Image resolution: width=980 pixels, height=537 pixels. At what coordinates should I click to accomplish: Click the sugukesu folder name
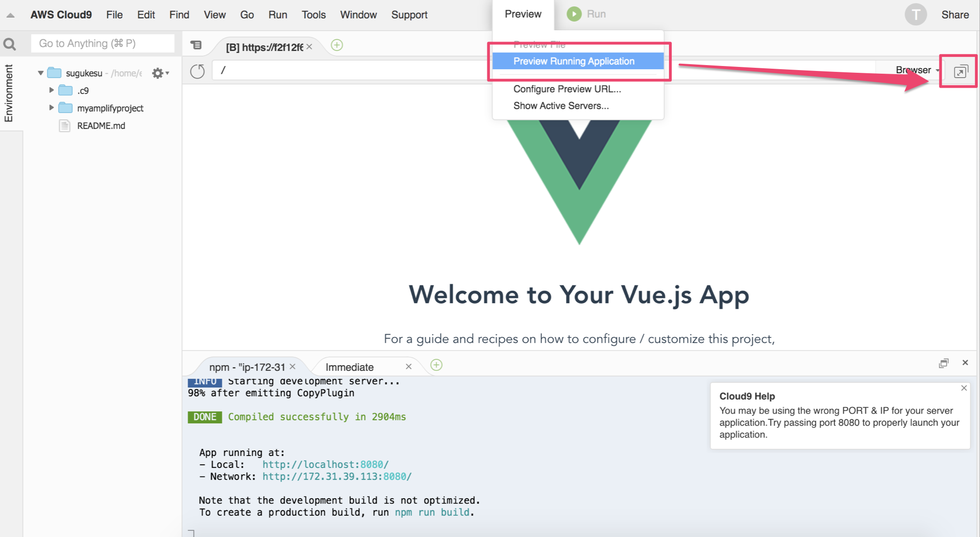(x=84, y=73)
